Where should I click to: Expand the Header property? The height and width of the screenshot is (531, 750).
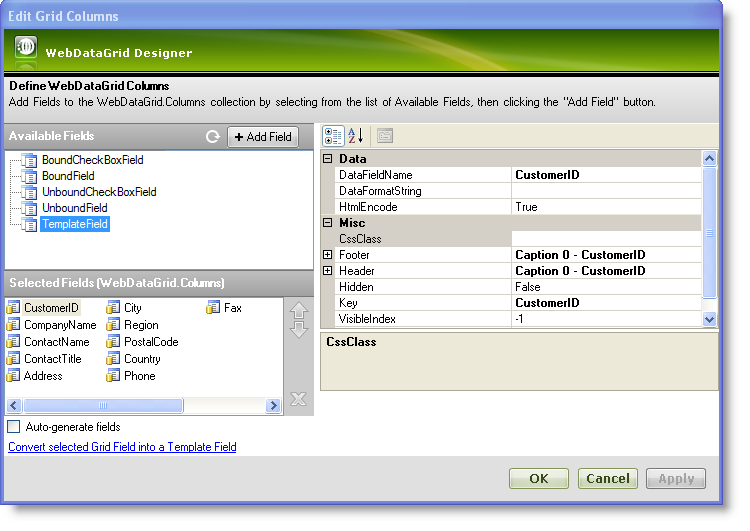pyautogui.click(x=328, y=271)
